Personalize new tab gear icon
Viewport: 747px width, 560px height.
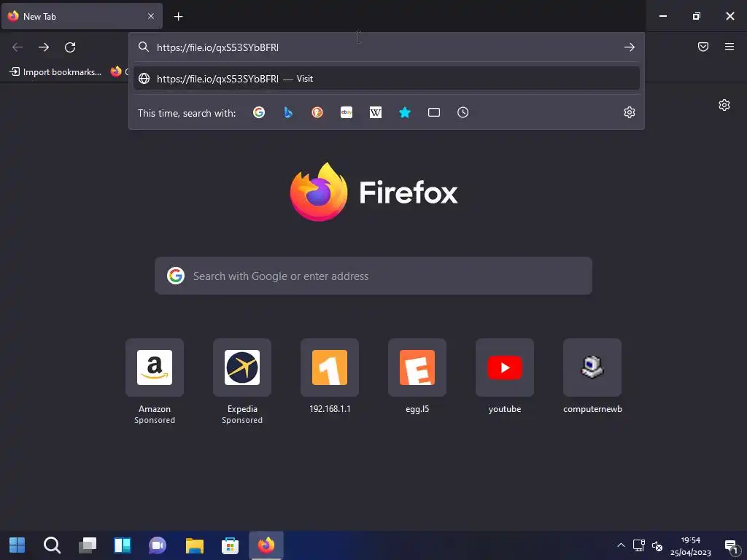724,105
